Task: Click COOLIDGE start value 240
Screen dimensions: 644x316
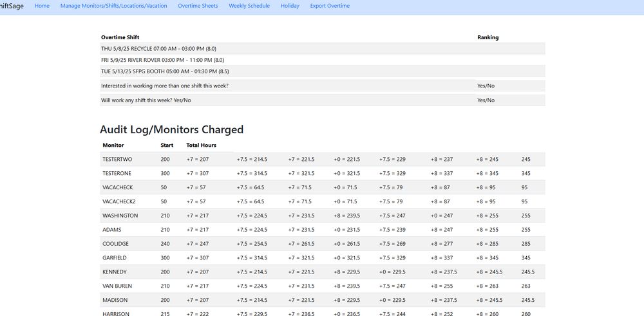Action: coord(165,244)
